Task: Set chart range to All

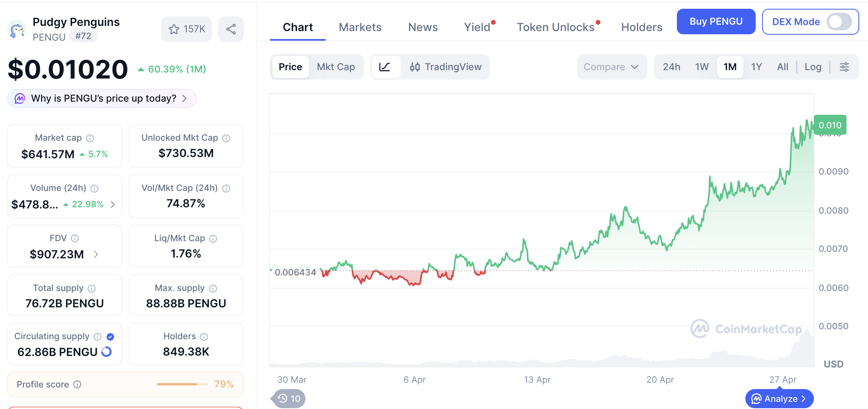Action: [783, 67]
